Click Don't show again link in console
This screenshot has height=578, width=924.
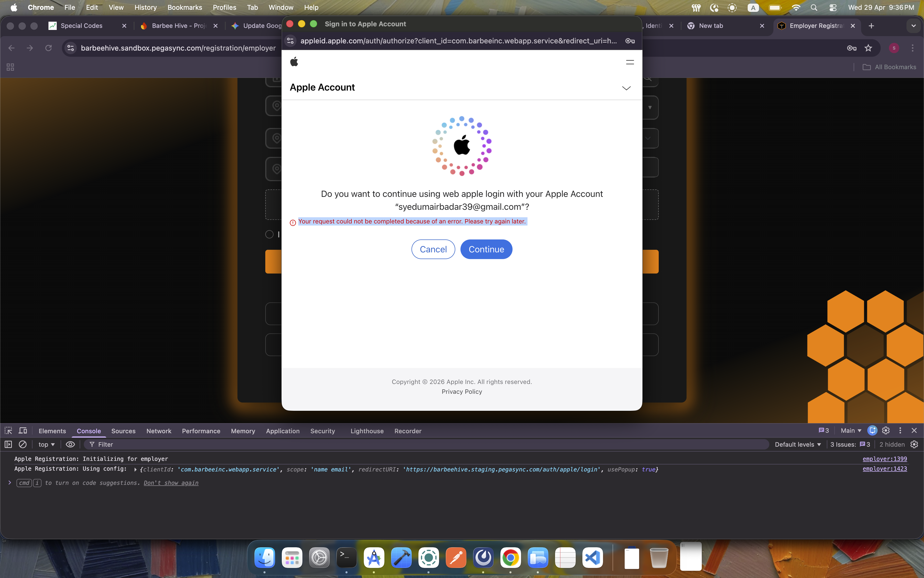171,483
